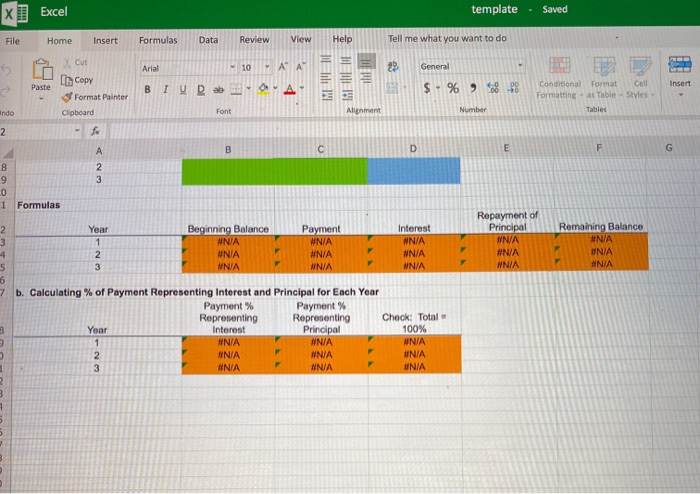Apply red font color A
The width and height of the screenshot is (700, 494).
point(289,89)
